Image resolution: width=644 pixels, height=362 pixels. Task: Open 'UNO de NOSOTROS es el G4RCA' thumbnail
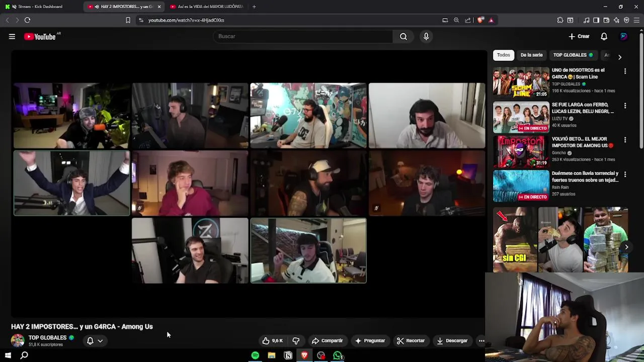[x=521, y=82]
